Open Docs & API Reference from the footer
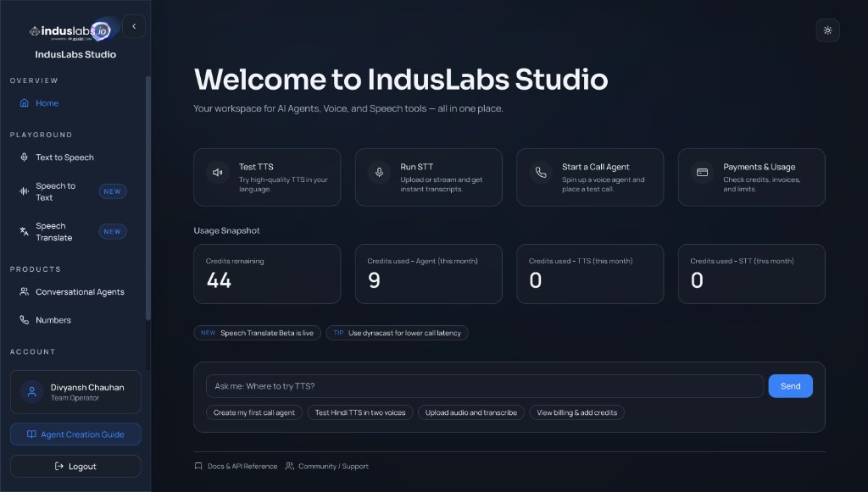 (x=235, y=466)
